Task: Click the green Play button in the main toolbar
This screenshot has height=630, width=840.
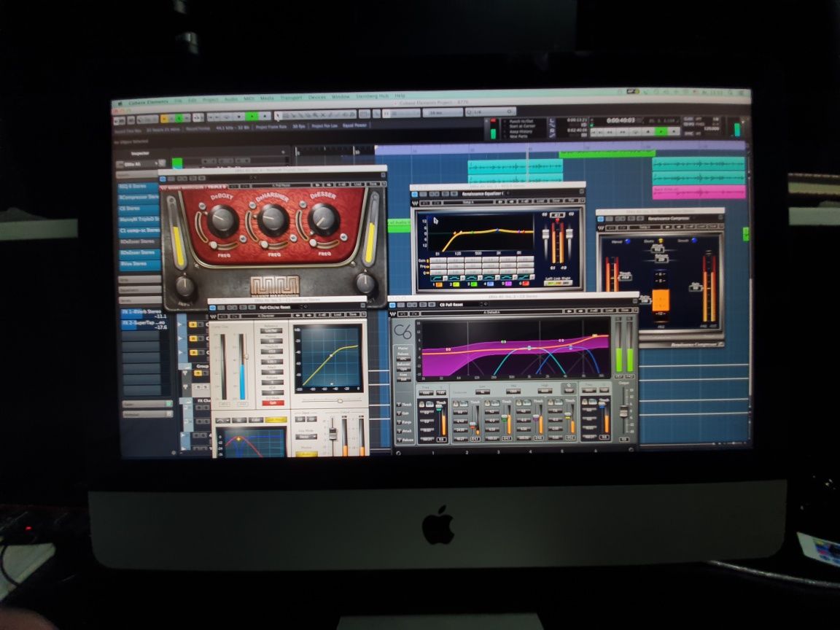Action: click(x=251, y=116)
